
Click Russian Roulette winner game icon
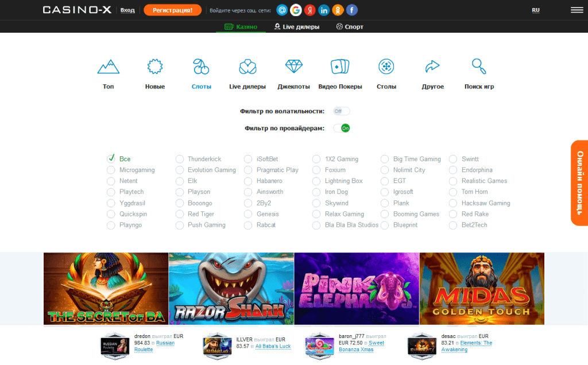click(x=115, y=346)
